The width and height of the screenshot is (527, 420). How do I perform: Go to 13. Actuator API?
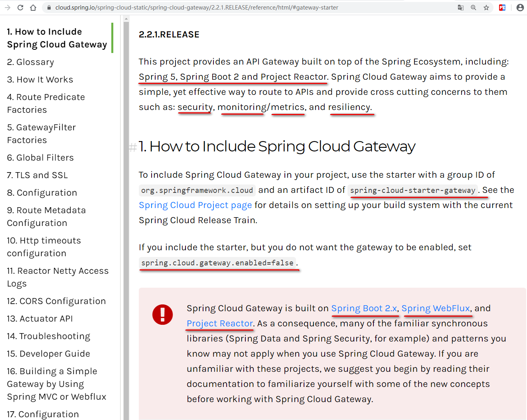[40, 319]
